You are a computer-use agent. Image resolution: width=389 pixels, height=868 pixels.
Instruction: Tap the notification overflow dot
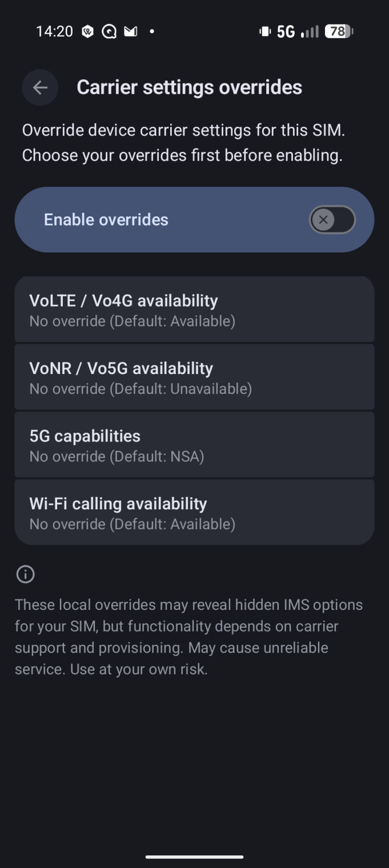click(152, 32)
